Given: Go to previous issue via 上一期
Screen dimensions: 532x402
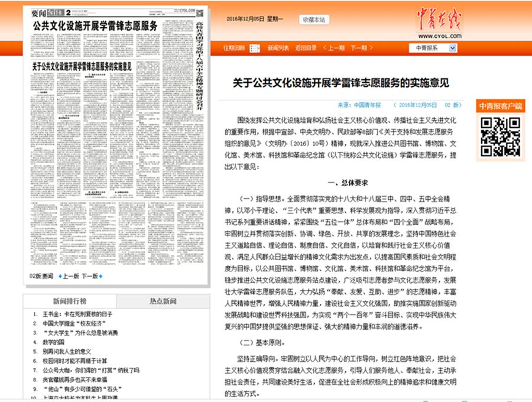Looking at the screenshot, I should [334, 48].
